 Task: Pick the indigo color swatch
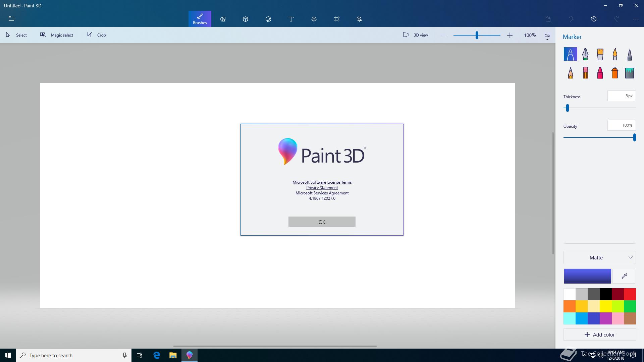click(x=594, y=318)
